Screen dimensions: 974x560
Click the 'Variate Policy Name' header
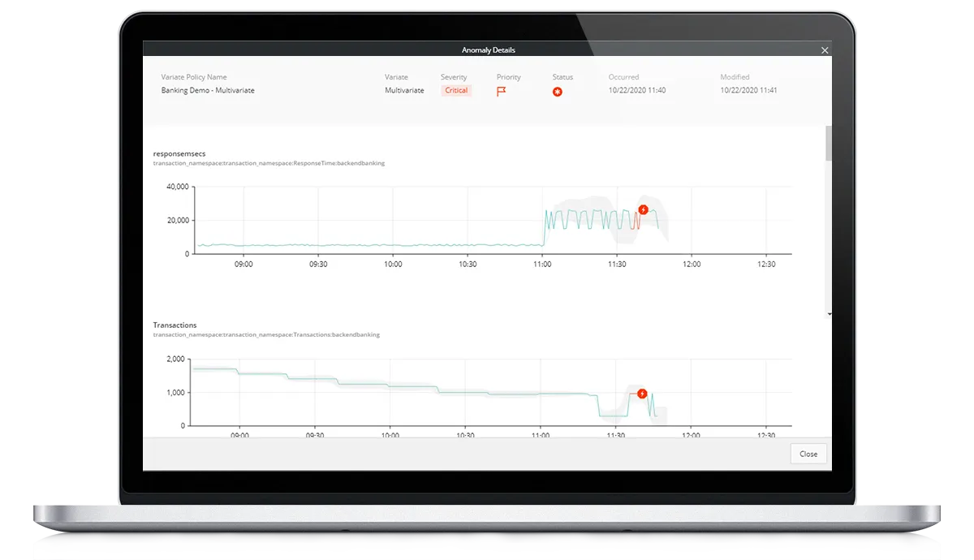(x=194, y=77)
